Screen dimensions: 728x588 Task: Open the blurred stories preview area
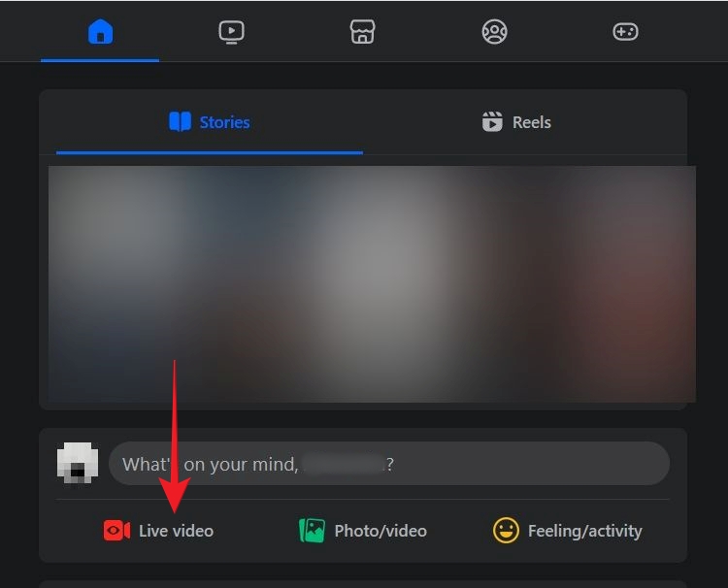pos(372,284)
